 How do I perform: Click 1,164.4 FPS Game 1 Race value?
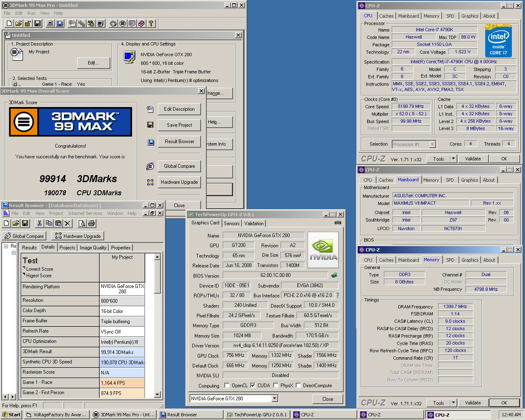click(x=122, y=383)
